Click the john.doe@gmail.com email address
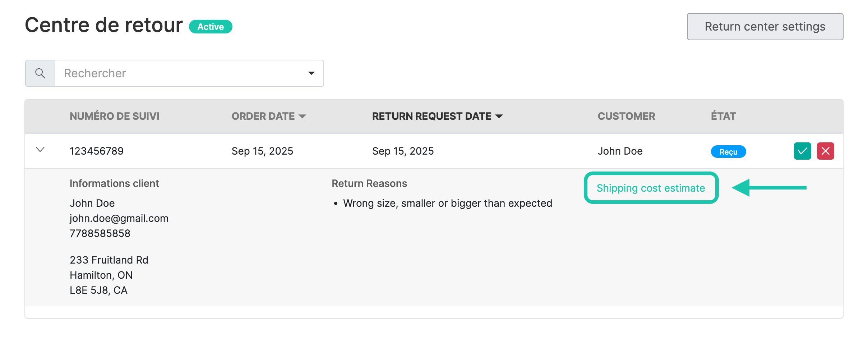 pyautogui.click(x=119, y=218)
